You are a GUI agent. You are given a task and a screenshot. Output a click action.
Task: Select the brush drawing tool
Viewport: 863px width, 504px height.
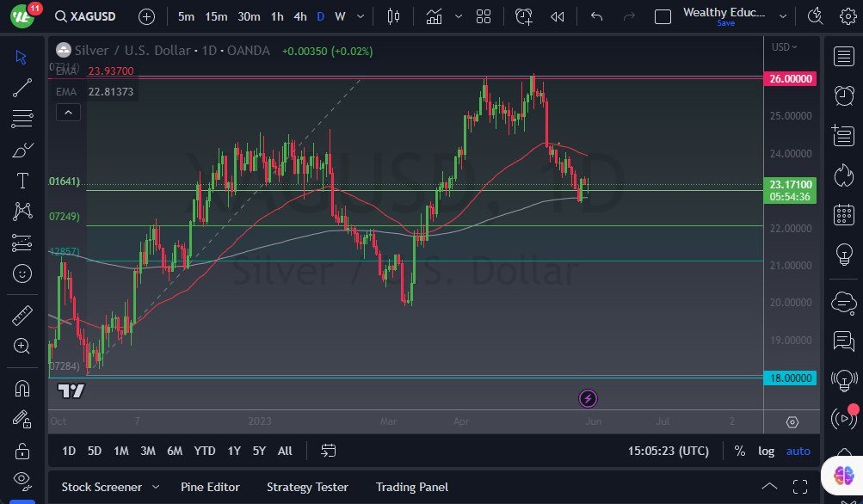(22, 150)
